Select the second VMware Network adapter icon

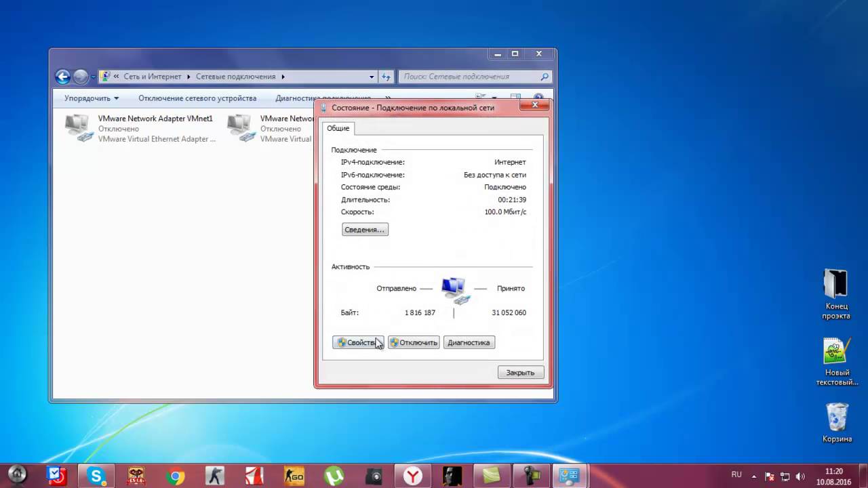click(x=242, y=128)
